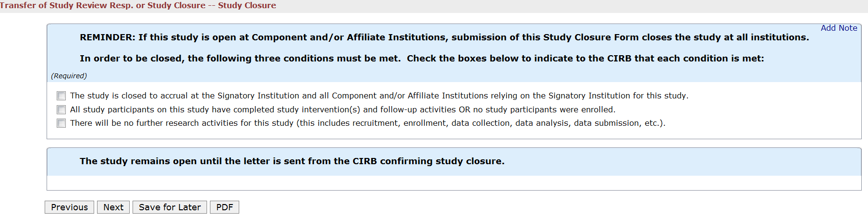Click the label text mentioning recruitment and enrollment
The width and height of the screenshot is (868, 217).
click(367, 123)
